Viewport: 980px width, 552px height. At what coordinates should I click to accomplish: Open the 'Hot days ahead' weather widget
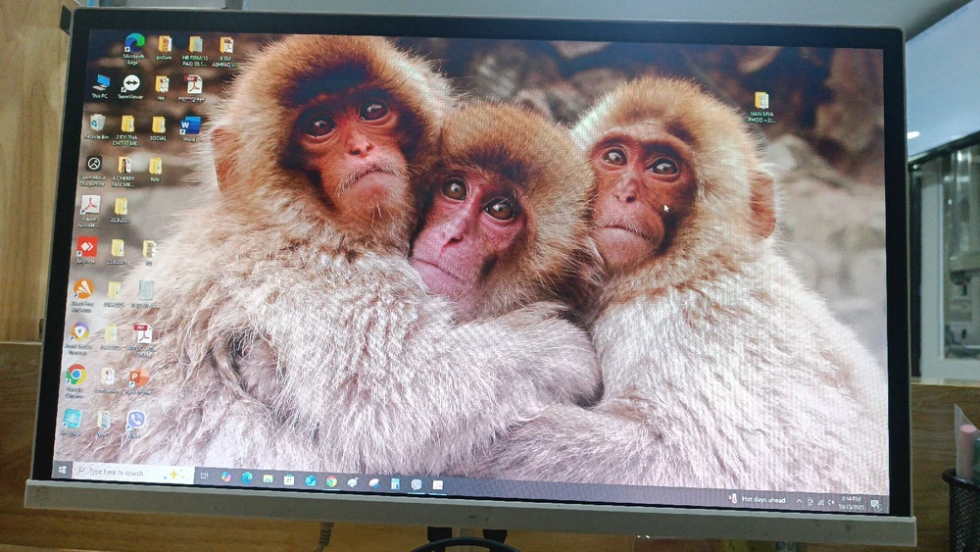tap(758, 499)
